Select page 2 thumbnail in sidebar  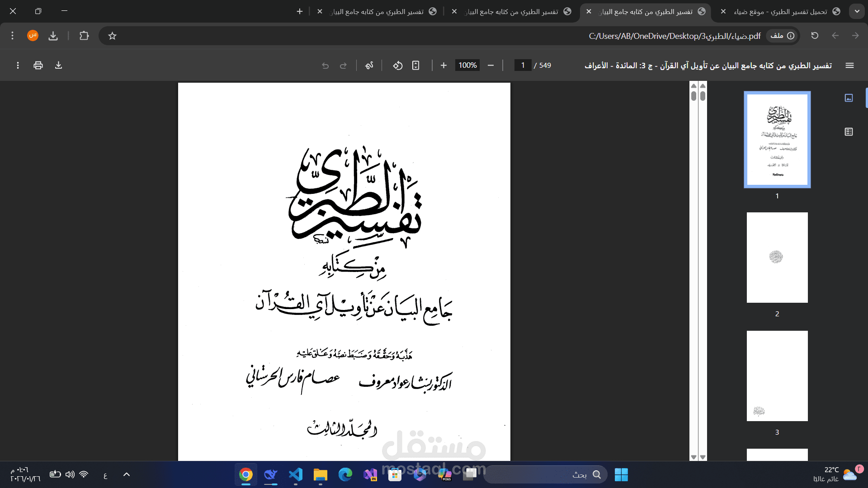click(777, 258)
